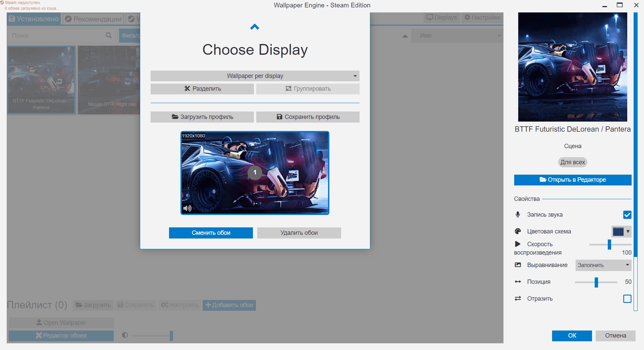Image resolution: width=644 pixels, height=350 pixels.
Task: Click playlist Загрузить button
Action: pos(93,305)
